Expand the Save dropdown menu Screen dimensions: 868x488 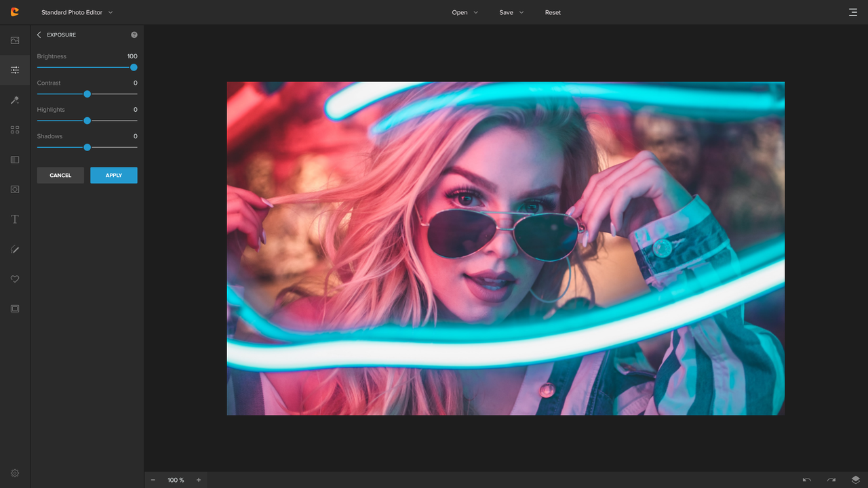(x=511, y=12)
